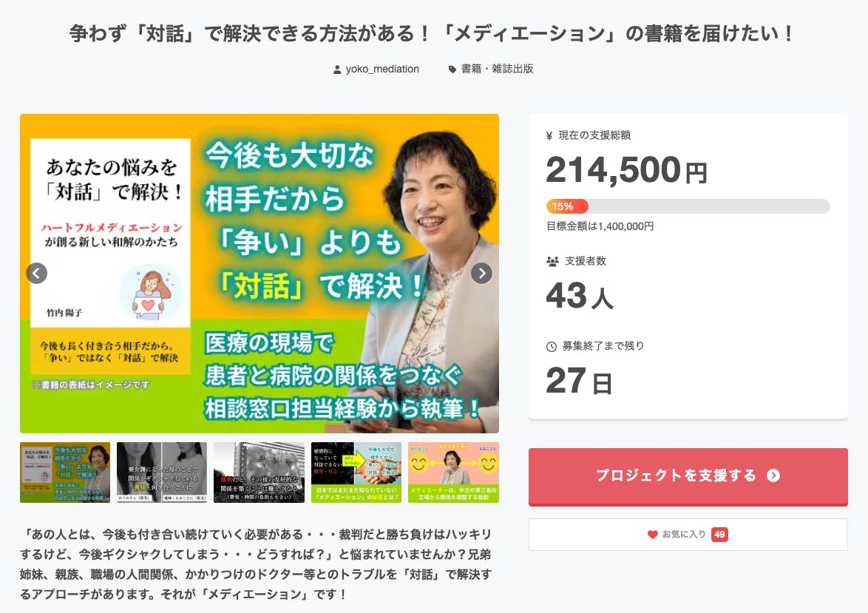868x613 pixels.
Task: Open the 書籍・雑誌出版 category link
Action: (x=497, y=69)
